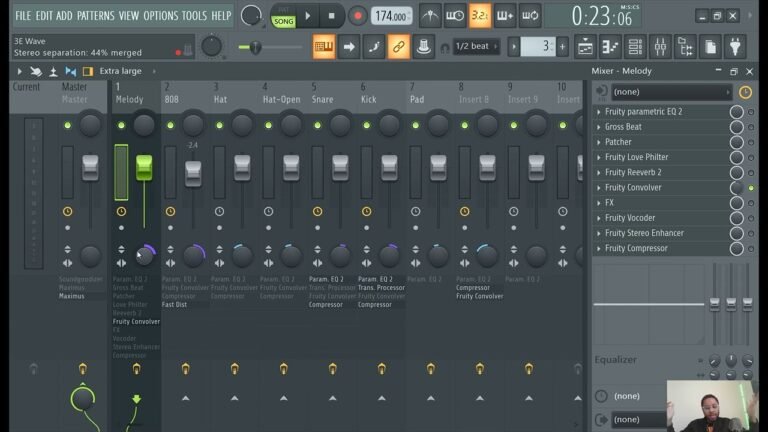Screen dimensions: 768x432
Task: Expand the Gross Beat slot options
Action: (599, 127)
